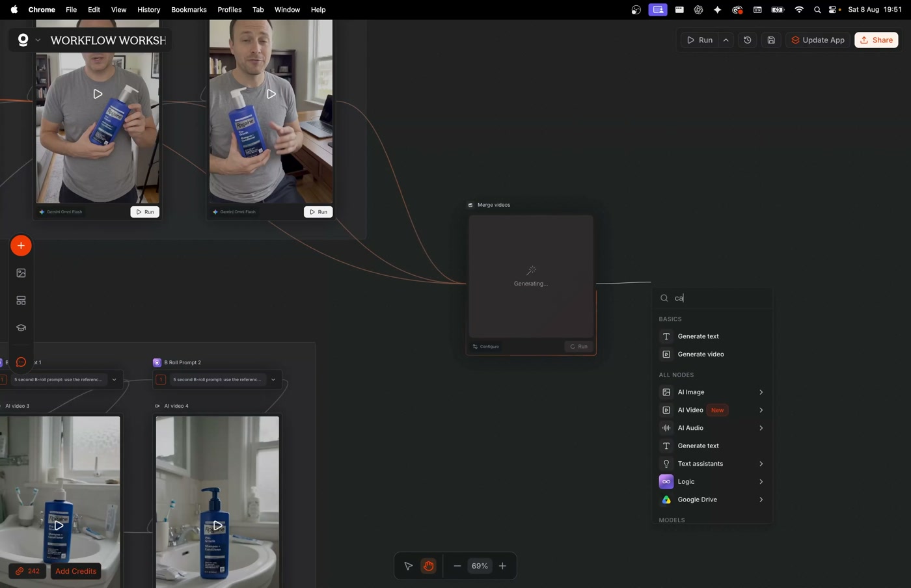Select AI Video marked New

point(712,410)
